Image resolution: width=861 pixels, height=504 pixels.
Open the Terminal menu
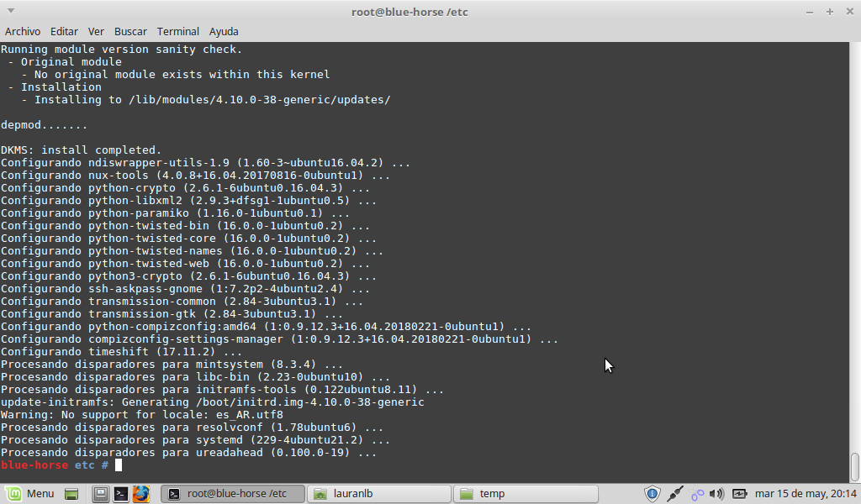178,31
